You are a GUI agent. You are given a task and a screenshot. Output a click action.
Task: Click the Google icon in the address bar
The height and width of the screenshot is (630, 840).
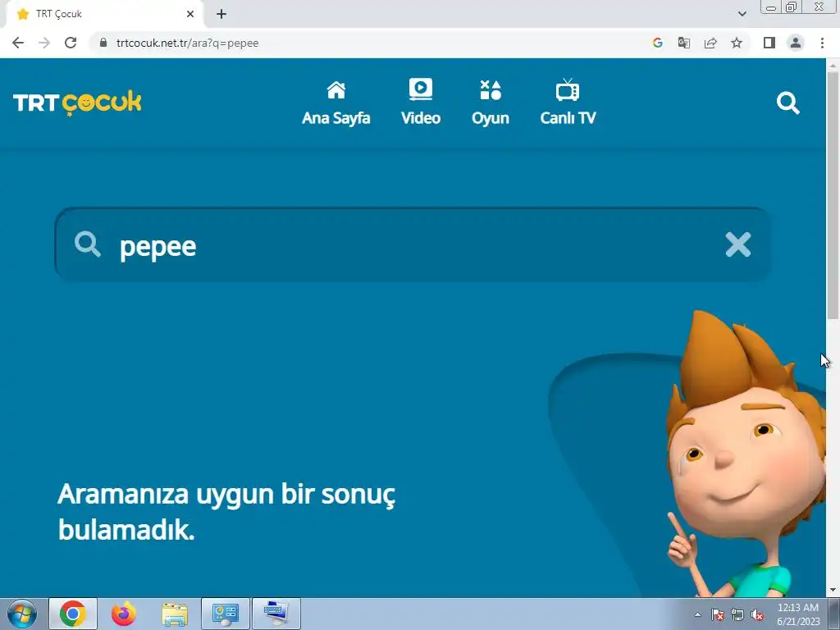(657, 43)
